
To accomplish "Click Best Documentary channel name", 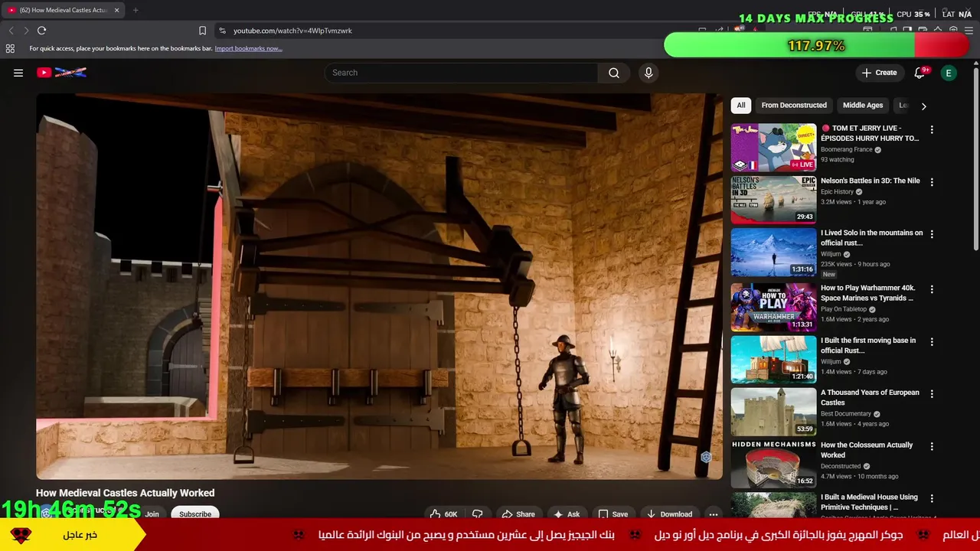I will coord(846,413).
